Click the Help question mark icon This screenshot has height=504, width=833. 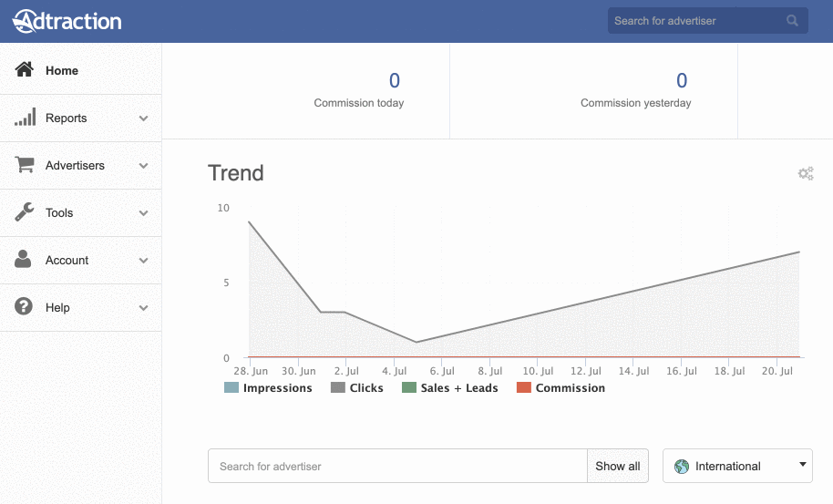coord(24,306)
